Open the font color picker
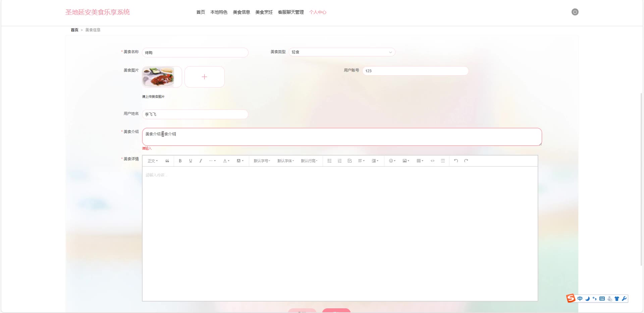The height and width of the screenshot is (313, 644). 226,161
